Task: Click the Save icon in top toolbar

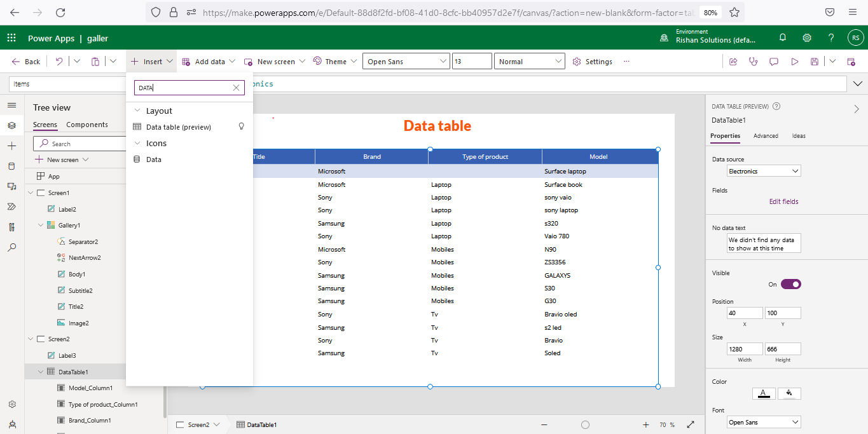Action: click(814, 62)
